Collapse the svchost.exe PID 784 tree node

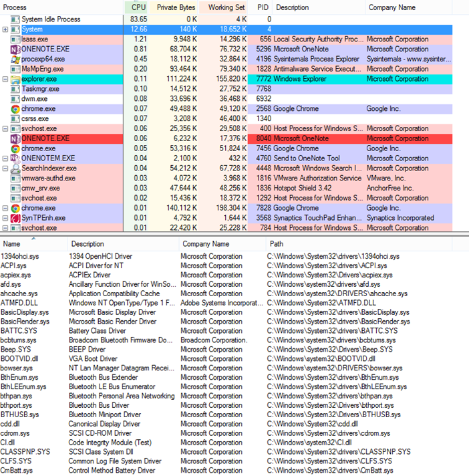click(x=5, y=228)
